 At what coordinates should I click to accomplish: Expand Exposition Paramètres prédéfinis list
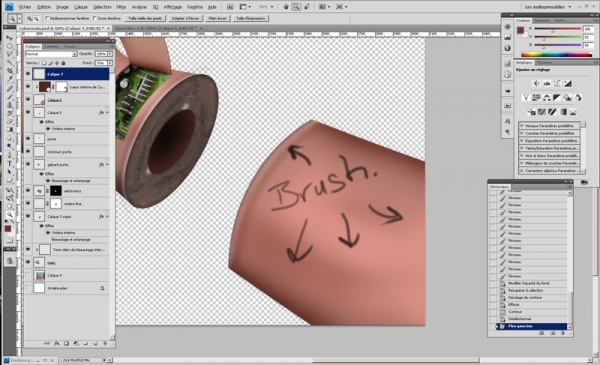coord(522,140)
